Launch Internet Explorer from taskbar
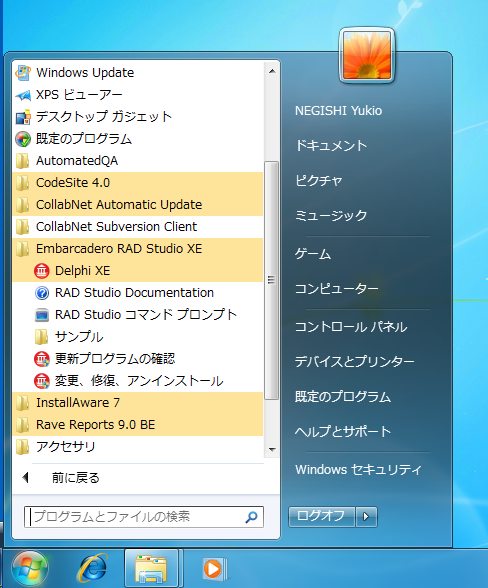This screenshot has height=588, width=488. point(92,569)
